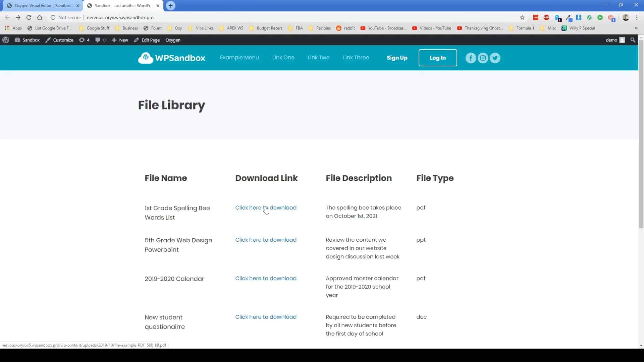Open the FBA bookmark folder
644x362 pixels.
pos(296,28)
